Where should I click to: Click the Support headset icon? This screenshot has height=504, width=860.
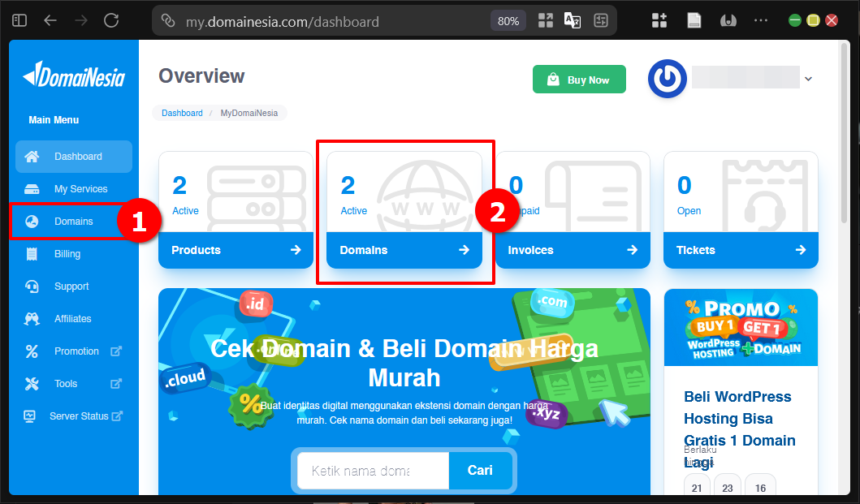[x=32, y=286]
